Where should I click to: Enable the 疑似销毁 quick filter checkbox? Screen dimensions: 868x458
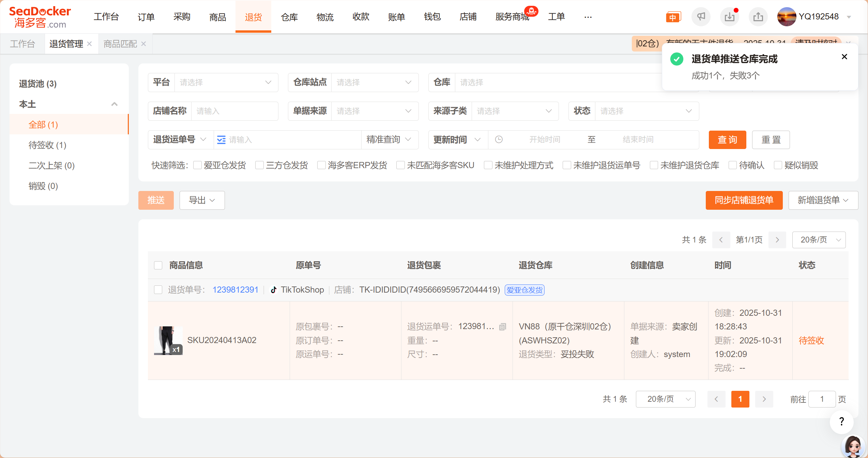pyautogui.click(x=778, y=165)
